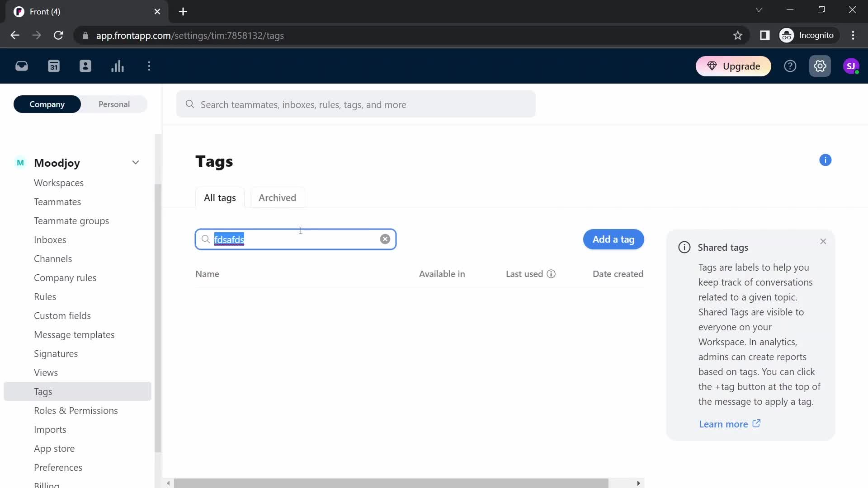Open Chrome side panel icon

coord(765,35)
